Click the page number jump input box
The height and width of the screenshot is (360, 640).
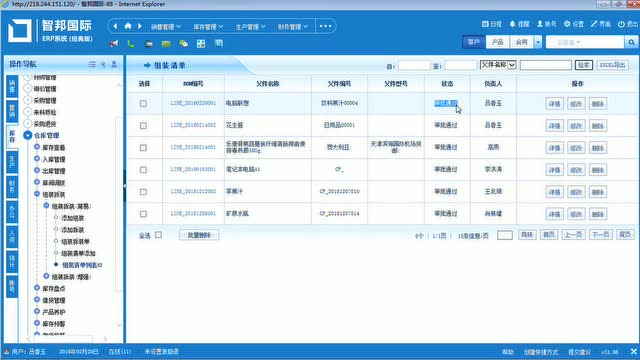(504, 235)
